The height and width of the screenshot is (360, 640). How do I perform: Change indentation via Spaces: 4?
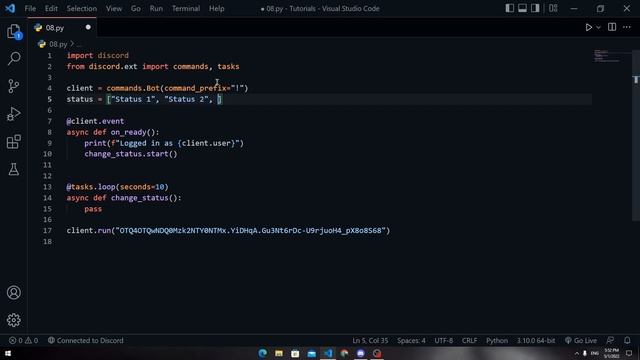coord(411,340)
